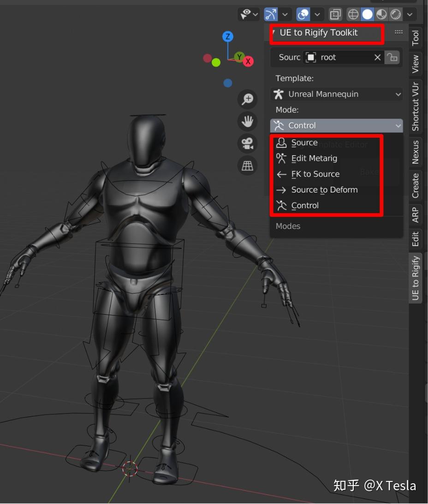Viewport: 428px width, 504px height.
Task: Open the Template dropdown showing Unreal Mannequin
Action: pyautogui.click(x=336, y=94)
